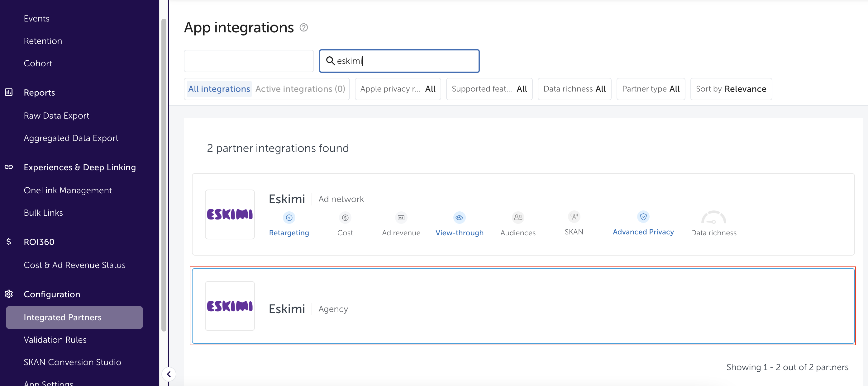This screenshot has width=868, height=386.
Task: Open the Eskimi Ad network title
Action: point(287,199)
